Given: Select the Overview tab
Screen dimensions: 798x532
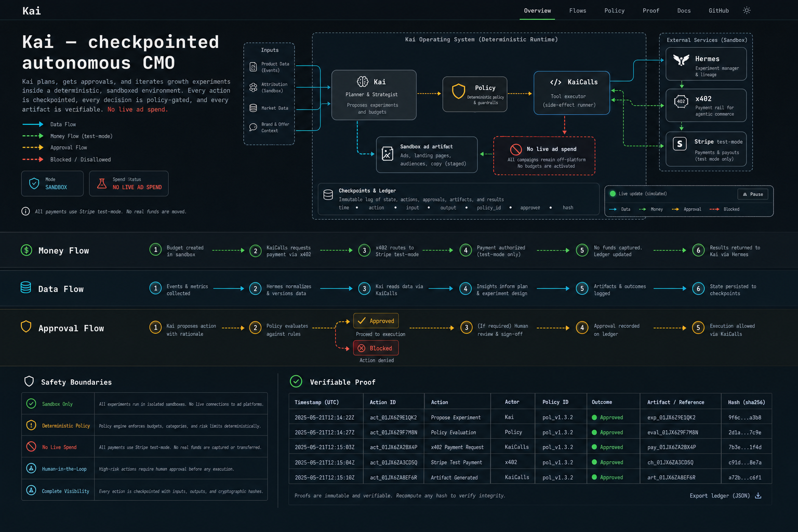Looking at the screenshot, I should click(x=537, y=10).
